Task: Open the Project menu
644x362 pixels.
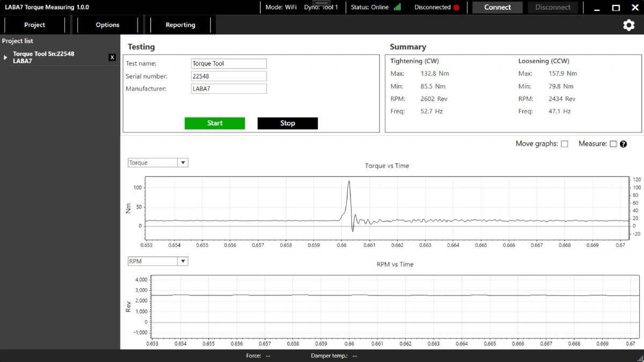Action: click(34, 25)
